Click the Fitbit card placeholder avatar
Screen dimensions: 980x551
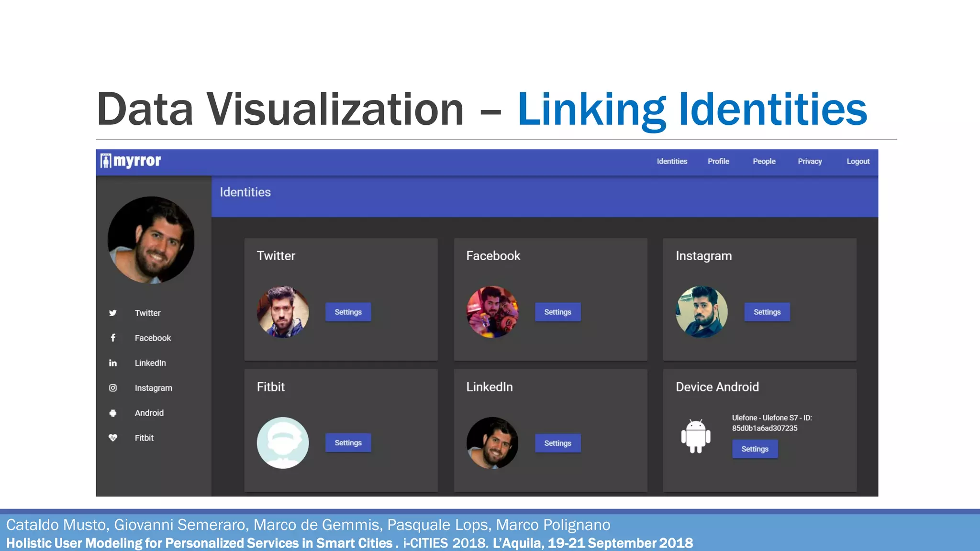[x=283, y=443]
